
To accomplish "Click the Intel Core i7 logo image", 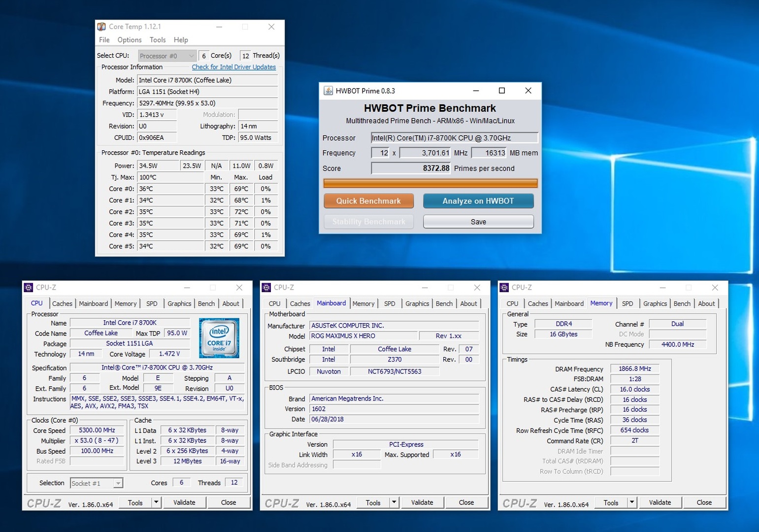I will click(219, 338).
